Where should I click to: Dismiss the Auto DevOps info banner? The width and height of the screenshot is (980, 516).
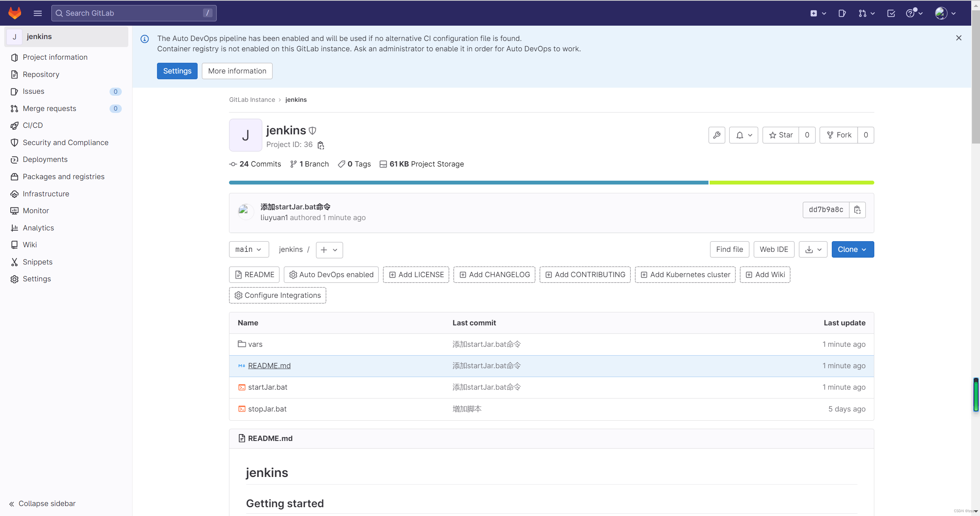click(959, 38)
